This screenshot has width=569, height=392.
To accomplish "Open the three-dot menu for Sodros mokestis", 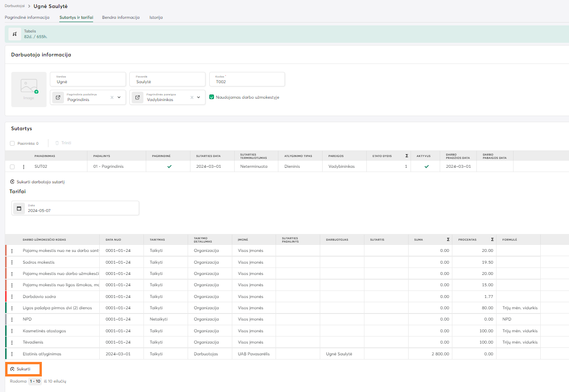I will [x=12, y=262].
